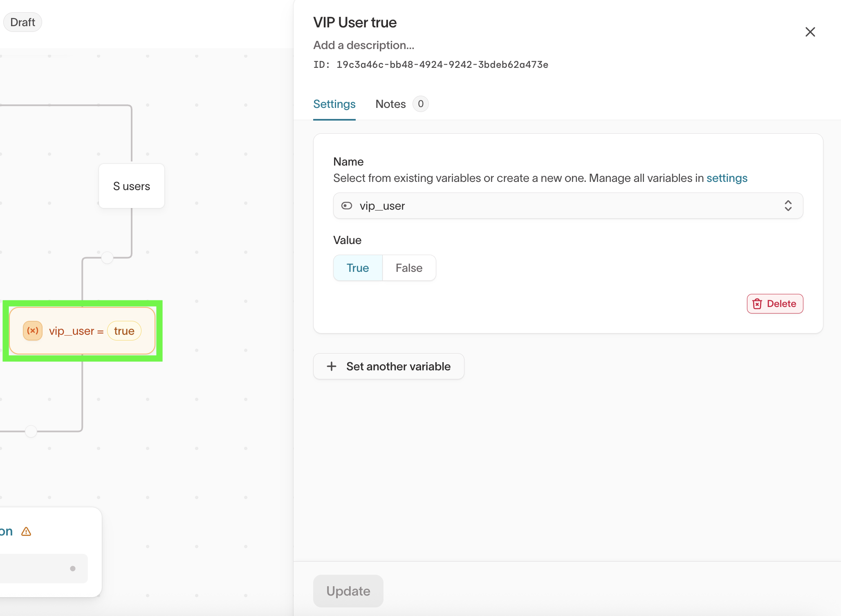Click the warning triangle icon
841x616 pixels.
(26, 531)
